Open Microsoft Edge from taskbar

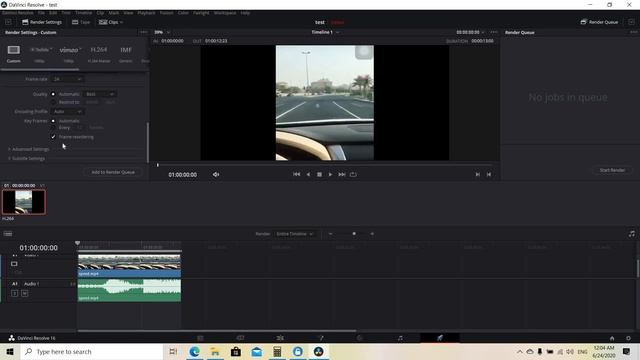[194, 351]
